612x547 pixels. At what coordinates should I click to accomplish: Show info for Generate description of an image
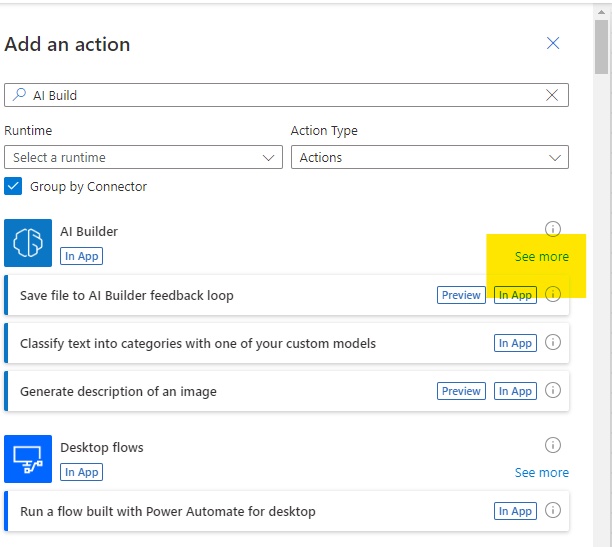point(553,390)
